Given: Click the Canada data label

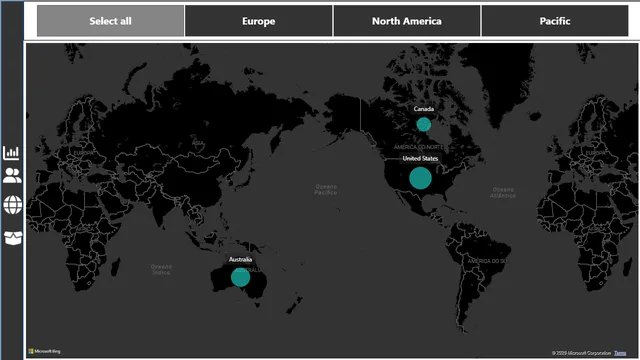Looking at the screenshot, I should click(424, 109).
